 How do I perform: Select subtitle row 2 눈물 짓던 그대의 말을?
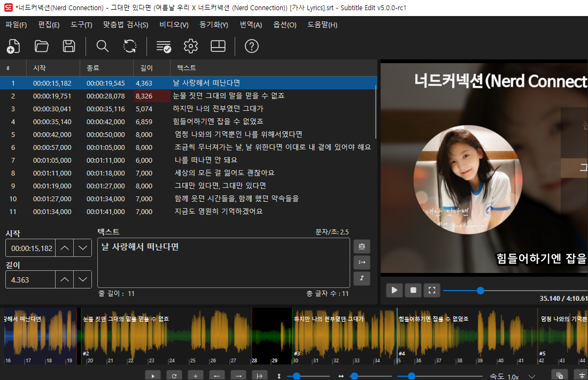tap(188, 96)
